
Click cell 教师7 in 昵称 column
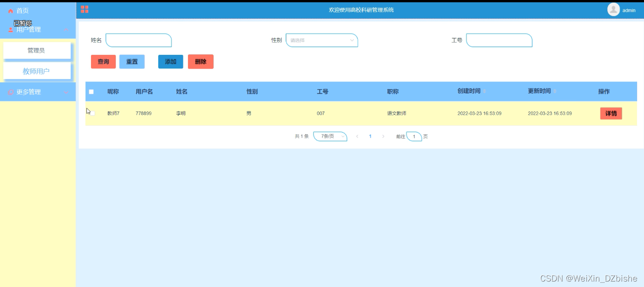113,113
